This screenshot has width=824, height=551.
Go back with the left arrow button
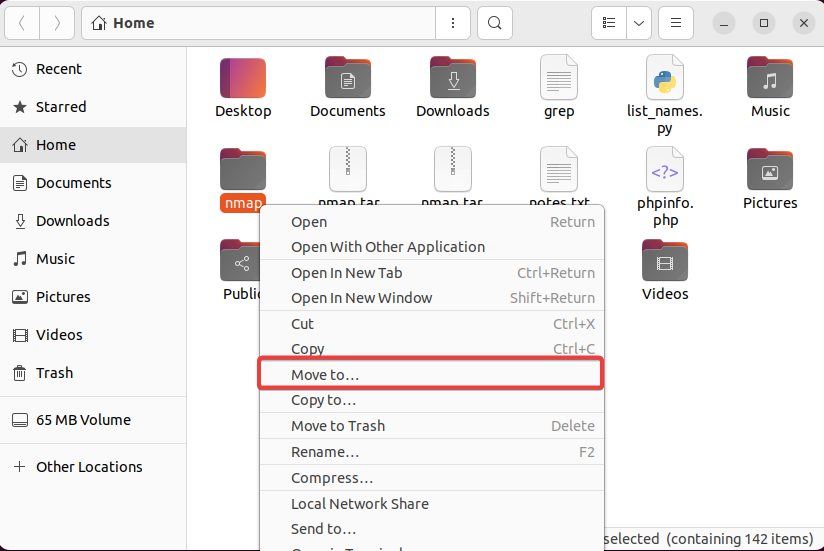22,23
